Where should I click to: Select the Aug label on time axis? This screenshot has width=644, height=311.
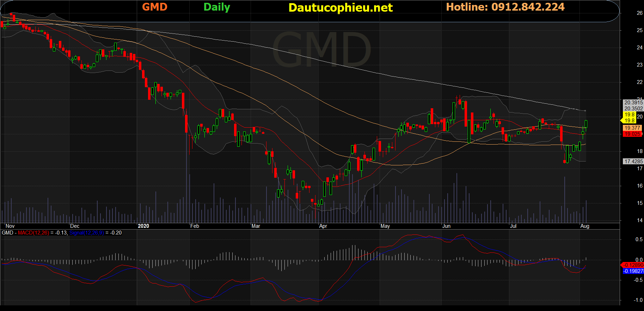(x=585, y=226)
